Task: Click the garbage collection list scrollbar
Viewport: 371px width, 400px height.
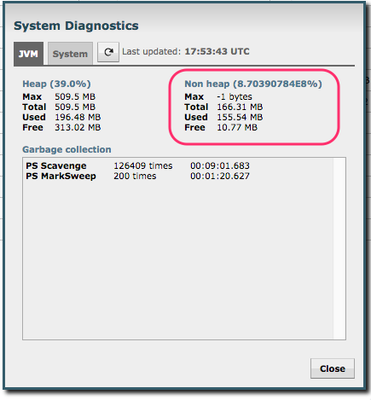Action: pyautogui.click(x=339, y=248)
